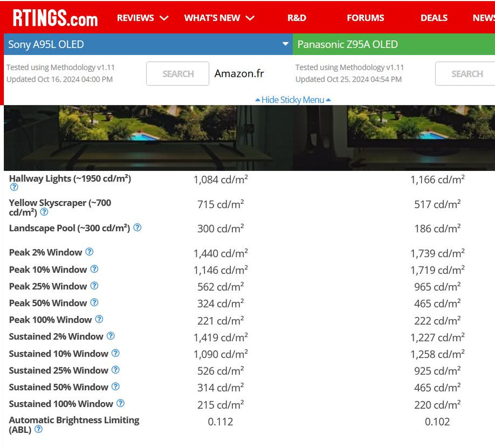The image size is (495, 448).
Task: Open help icon beside Sustained 50% Window
Action: tap(115, 386)
